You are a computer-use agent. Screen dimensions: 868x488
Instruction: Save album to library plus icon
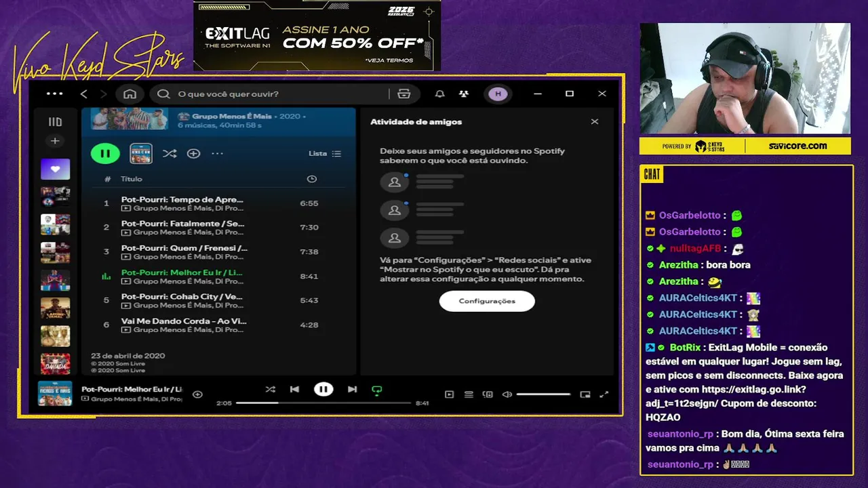point(193,154)
